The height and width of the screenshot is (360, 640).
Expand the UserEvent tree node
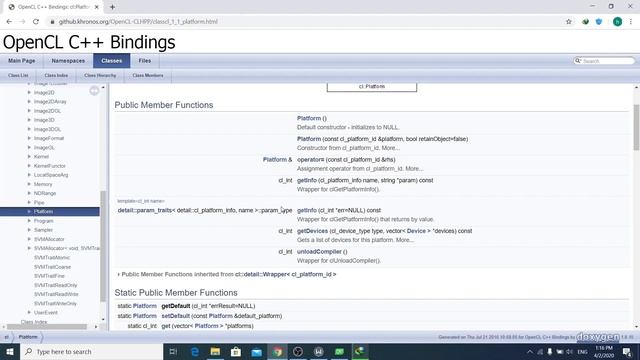pos(29,312)
